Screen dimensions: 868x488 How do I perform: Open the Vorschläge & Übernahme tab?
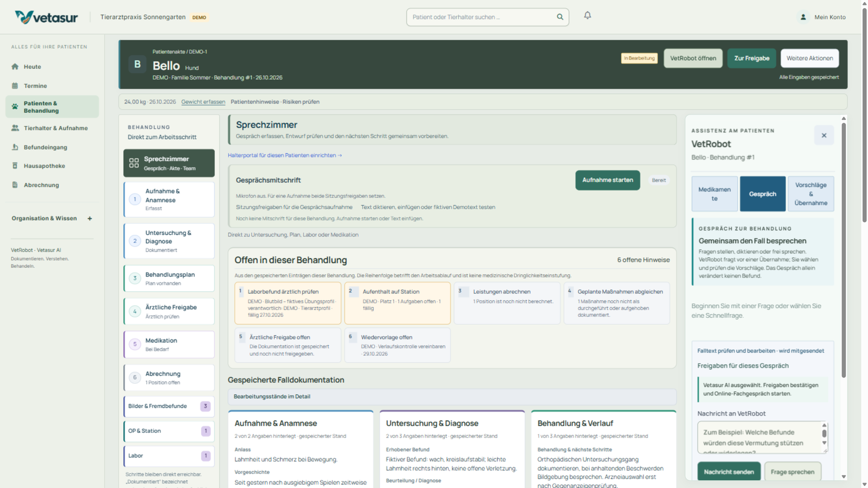pos(810,194)
